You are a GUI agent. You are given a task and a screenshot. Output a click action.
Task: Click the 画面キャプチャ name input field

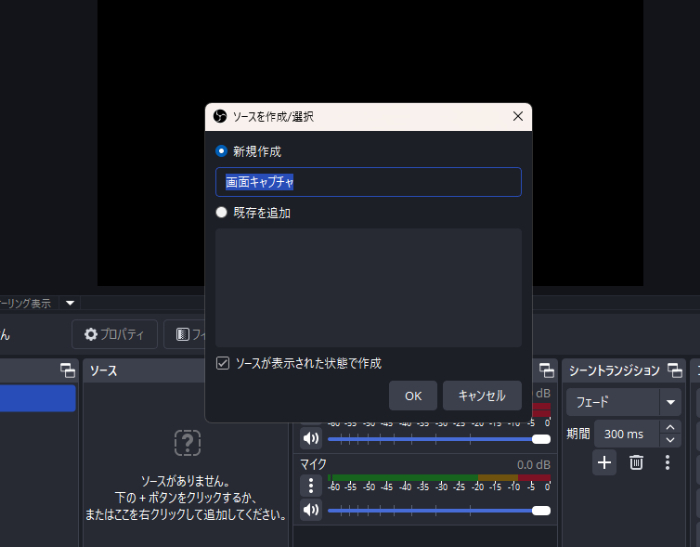[x=368, y=182]
